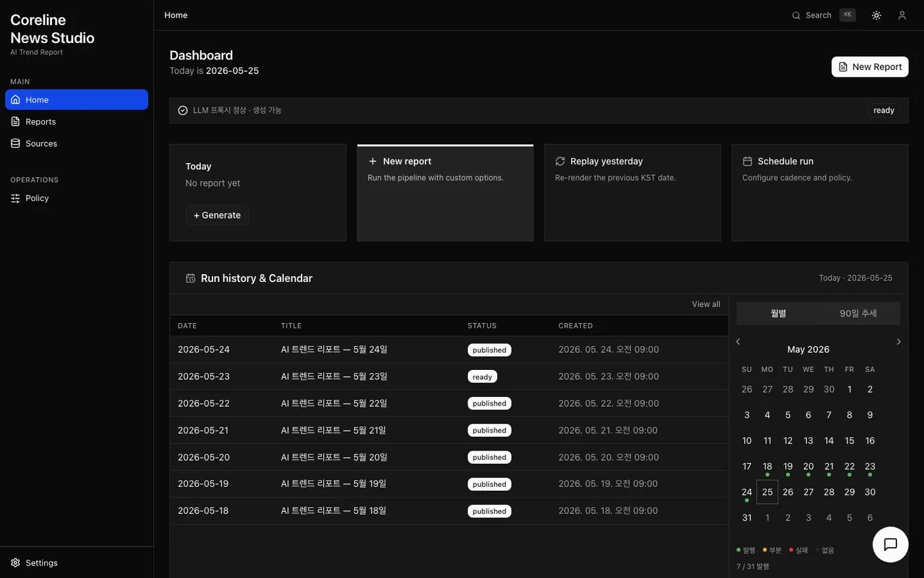
Task: Open Policy under Operations
Action: point(77,198)
